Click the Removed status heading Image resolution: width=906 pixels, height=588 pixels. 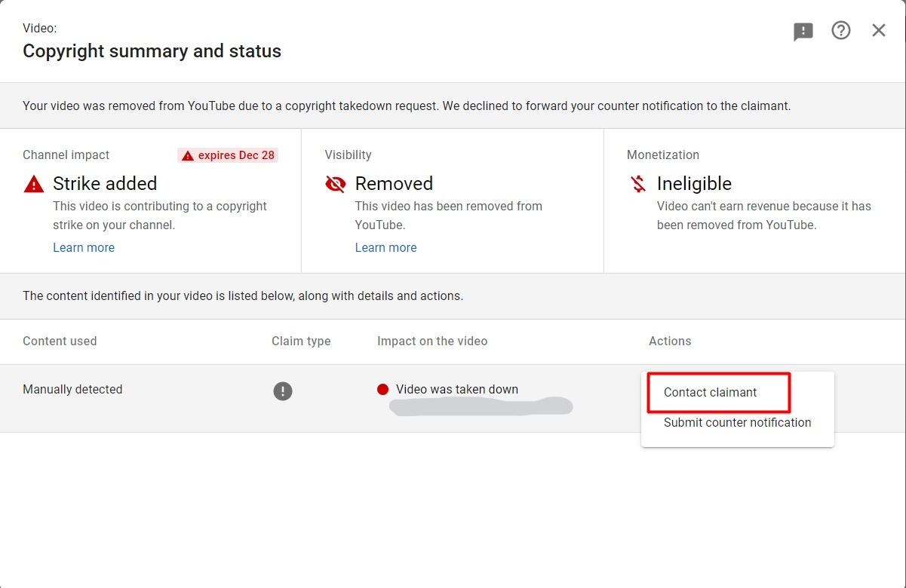pyautogui.click(x=394, y=184)
